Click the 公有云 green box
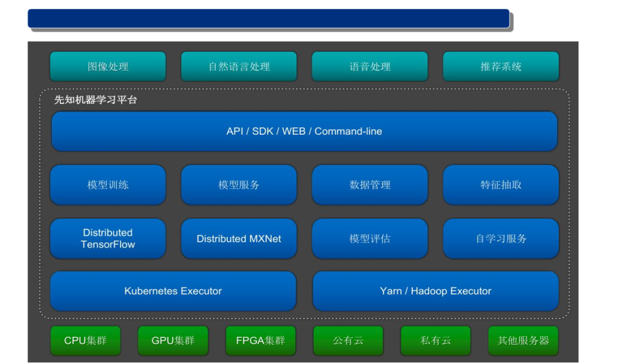The image size is (644, 363). (x=348, y=341)
